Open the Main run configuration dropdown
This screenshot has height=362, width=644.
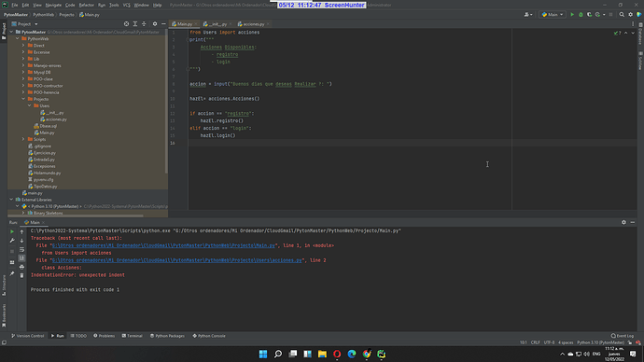553,14
